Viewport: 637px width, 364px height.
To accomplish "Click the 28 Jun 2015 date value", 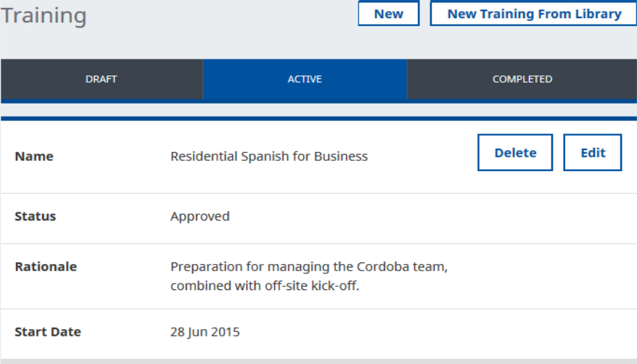I will coord(205,332).
